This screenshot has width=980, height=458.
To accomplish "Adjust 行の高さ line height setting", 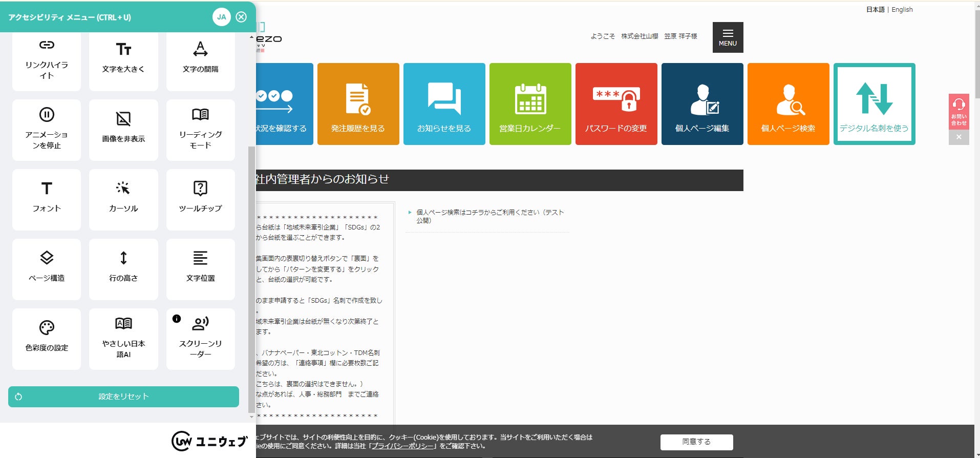I will tap(123, 269).
